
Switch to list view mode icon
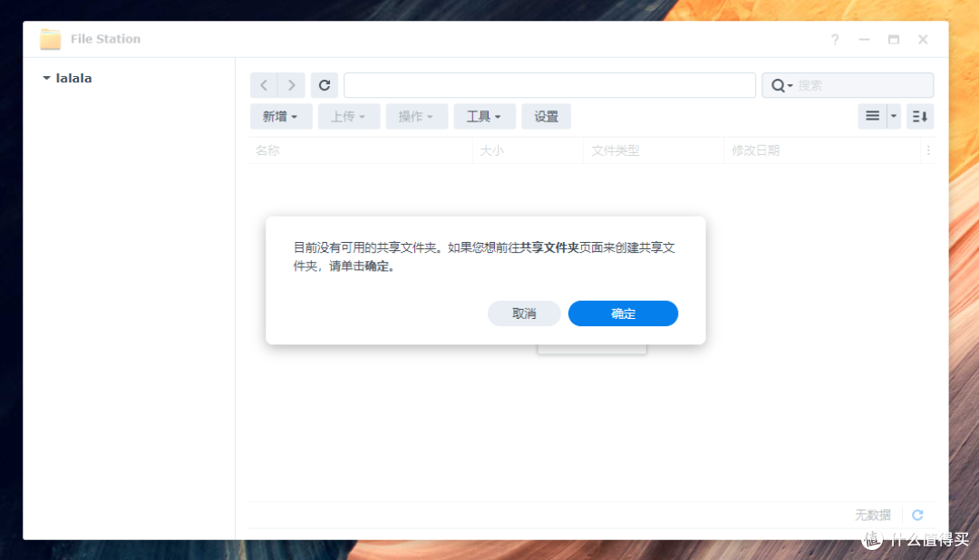(872, 116)
